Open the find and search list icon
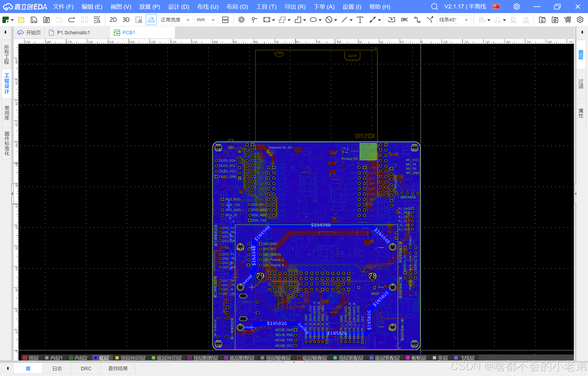 pyautogui.click(x=97, y=20)
